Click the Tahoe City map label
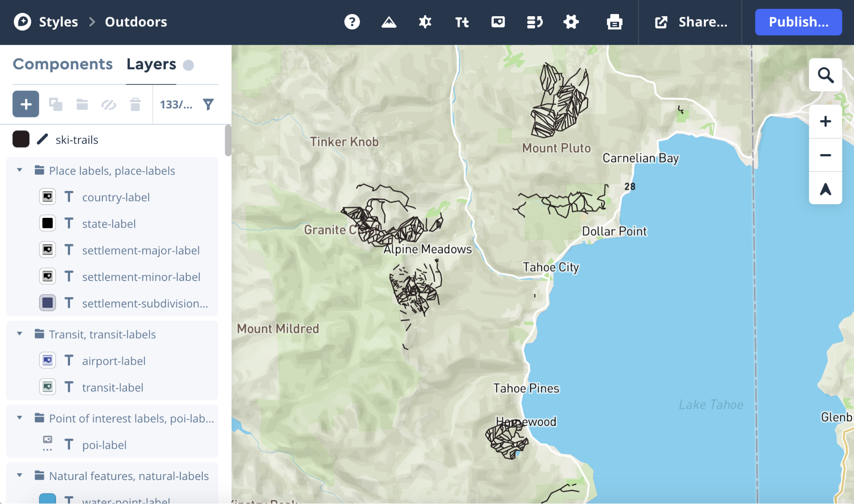Image resolution: width=854 pixels, height=504 pixels. 551,267
